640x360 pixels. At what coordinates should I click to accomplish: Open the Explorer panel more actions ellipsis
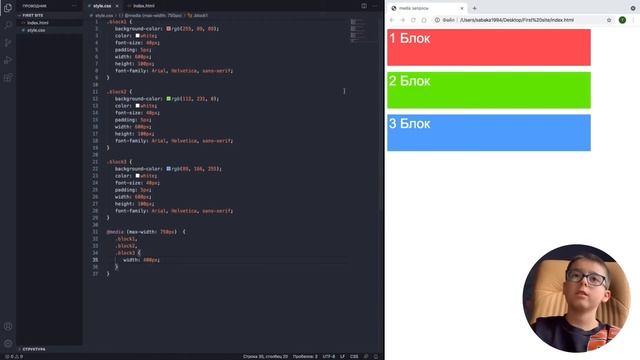pos(74,6)
